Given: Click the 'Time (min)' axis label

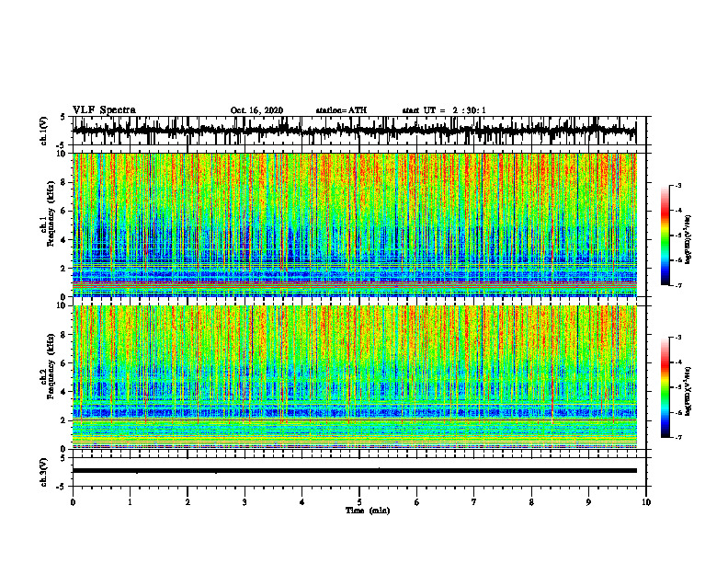Looking at the screenshot, I should [x=368, y=511].
